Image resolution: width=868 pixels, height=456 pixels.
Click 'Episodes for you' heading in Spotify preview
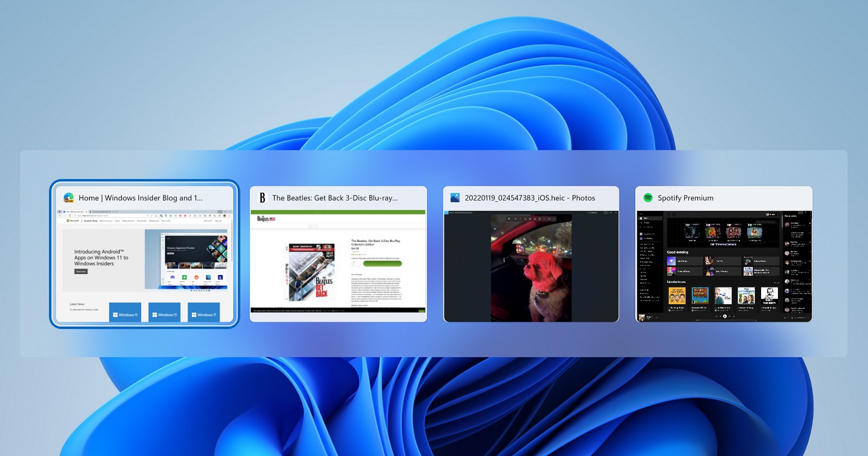click(676, 282)
